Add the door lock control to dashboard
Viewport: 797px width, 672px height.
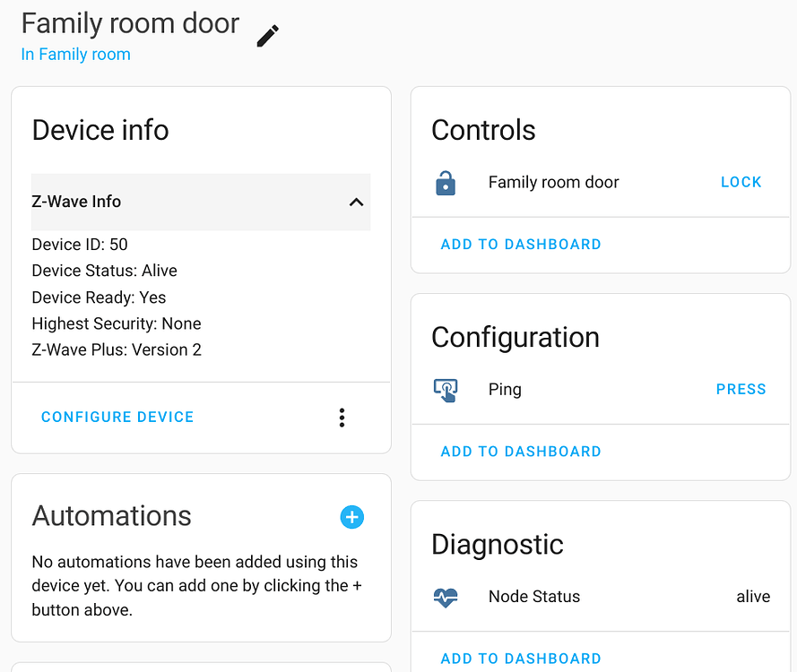[520, 244]
